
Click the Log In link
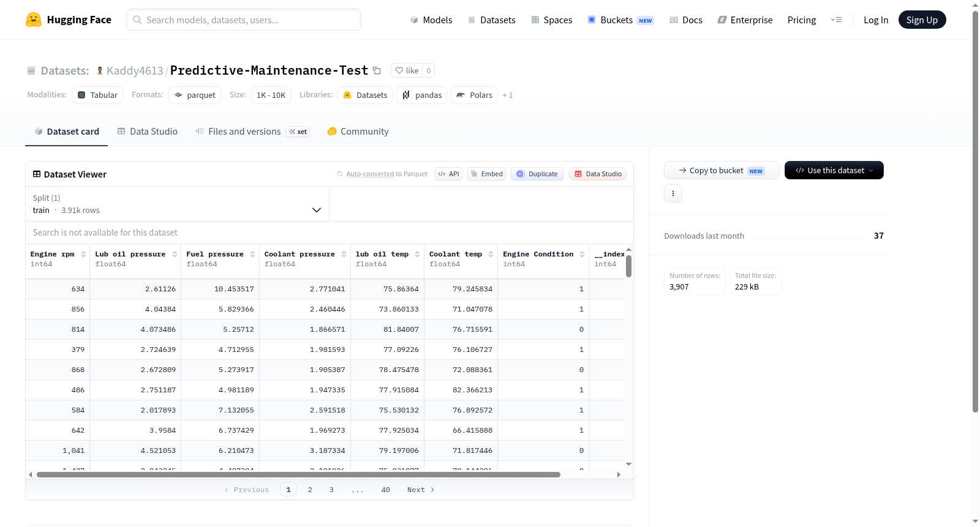pos(876,20)
